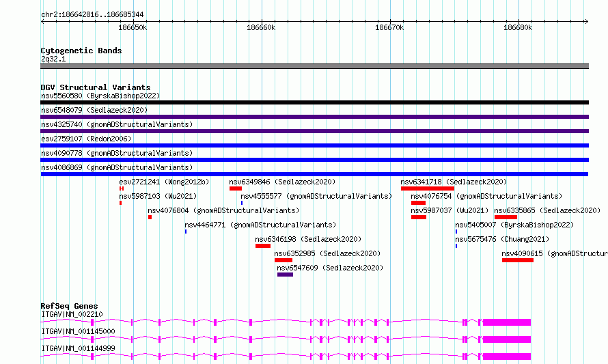
Task: Click the esv2759107 (Redon2006) label
Action: point(86,139)
